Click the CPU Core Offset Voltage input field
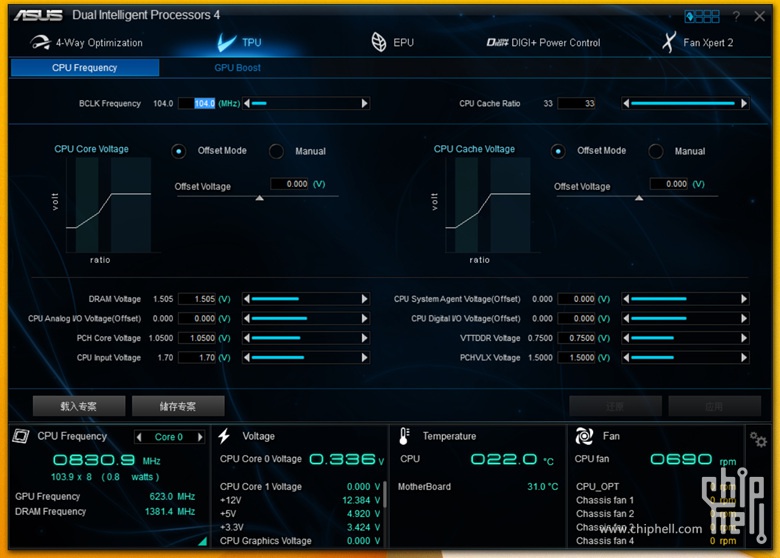 pyautogui.click(x=290, y=184)
